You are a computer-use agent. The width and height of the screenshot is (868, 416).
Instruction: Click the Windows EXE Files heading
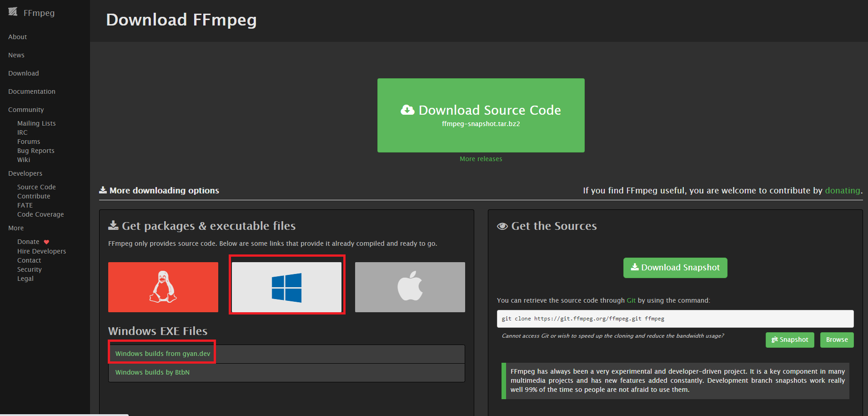coord(158,331)
